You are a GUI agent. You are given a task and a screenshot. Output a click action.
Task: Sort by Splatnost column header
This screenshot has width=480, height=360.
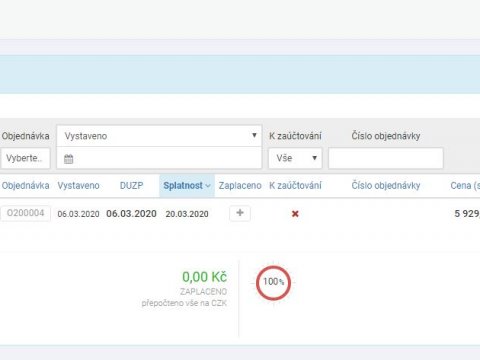183,185
